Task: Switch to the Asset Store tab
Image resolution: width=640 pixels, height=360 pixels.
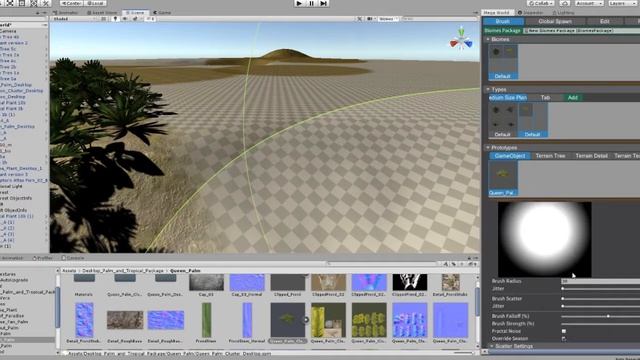Action: (102, 13)
